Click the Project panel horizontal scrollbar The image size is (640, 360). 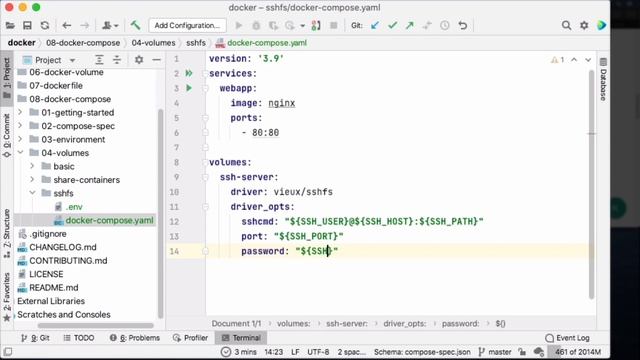coord(96,326)
